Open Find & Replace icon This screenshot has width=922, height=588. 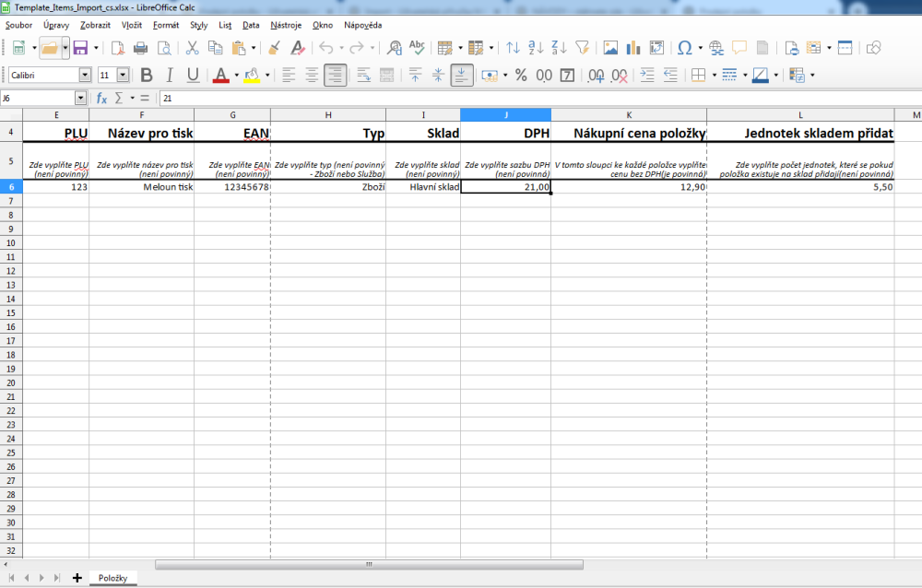(394, 48)
